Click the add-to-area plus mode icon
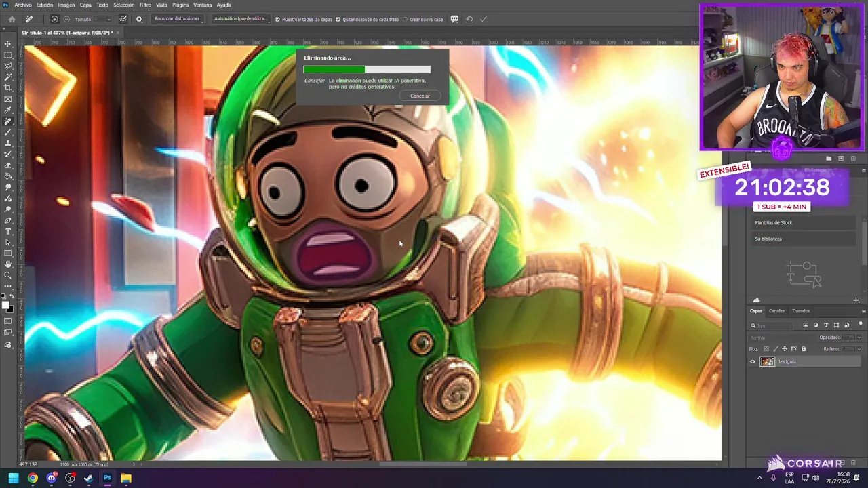The image size is (868, 488). pyautogui.click(x=55, y=19)
